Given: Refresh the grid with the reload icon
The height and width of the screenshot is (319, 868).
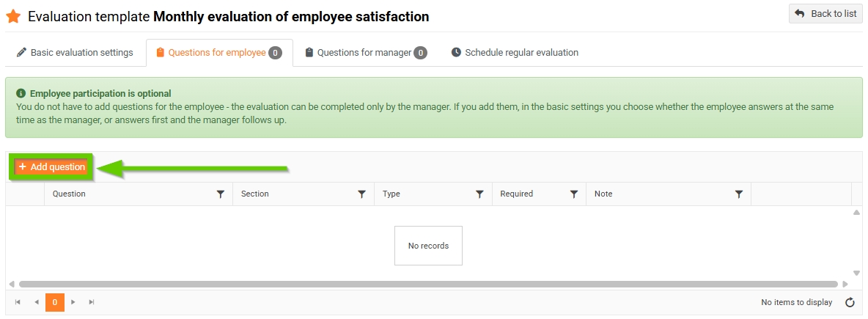Looking at the screenshot, I should [850, 302].
